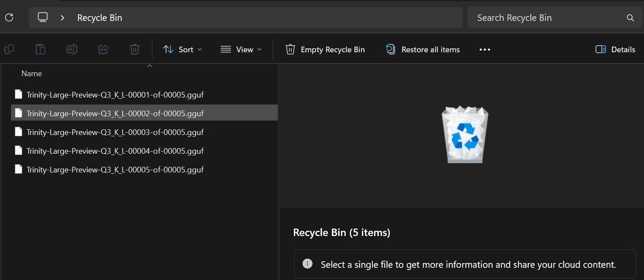Open the View dropdown menu
The height and width of the screenshot is (280, 644).
(241, 49)
